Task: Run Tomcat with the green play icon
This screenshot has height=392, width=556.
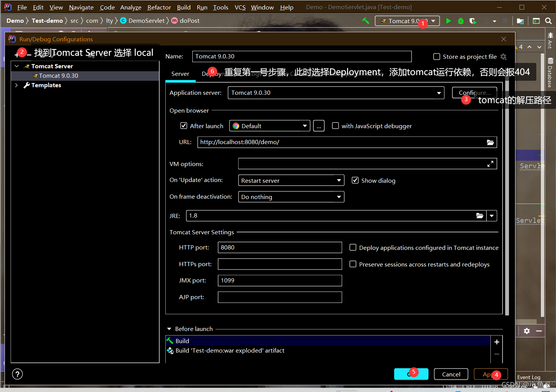Action: tap(448, 21)
